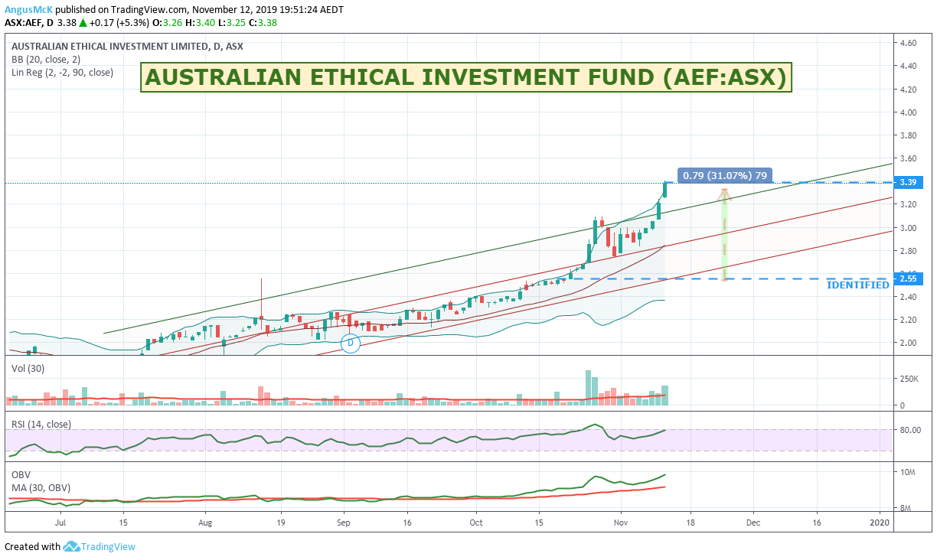Select the 'MA (30, OBV)' indicator label
Viewport: 937px width, 560px height.
coord(41,488)
